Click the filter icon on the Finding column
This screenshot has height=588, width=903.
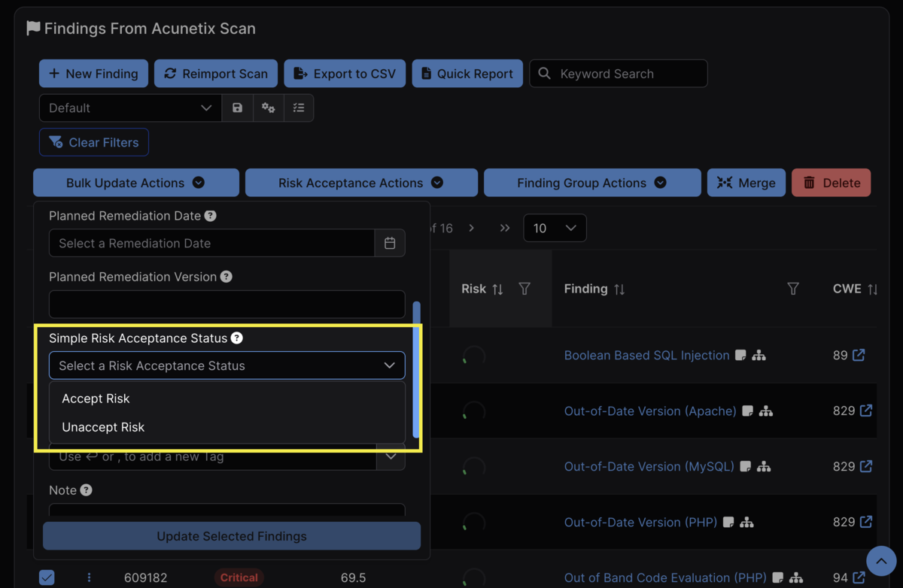point(792,289)
